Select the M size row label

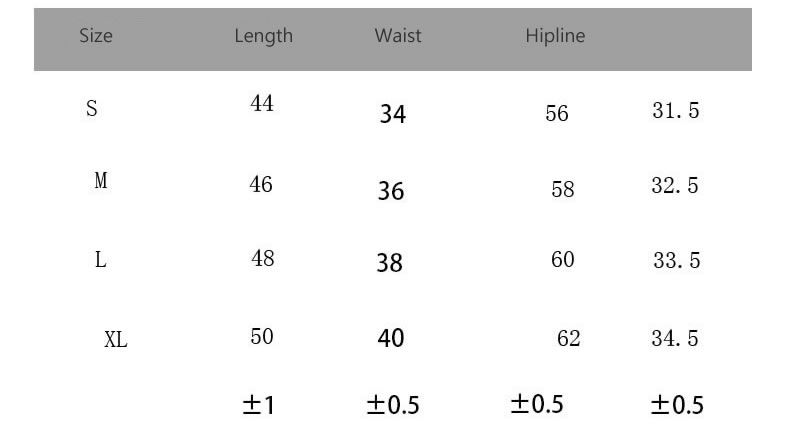100,182
